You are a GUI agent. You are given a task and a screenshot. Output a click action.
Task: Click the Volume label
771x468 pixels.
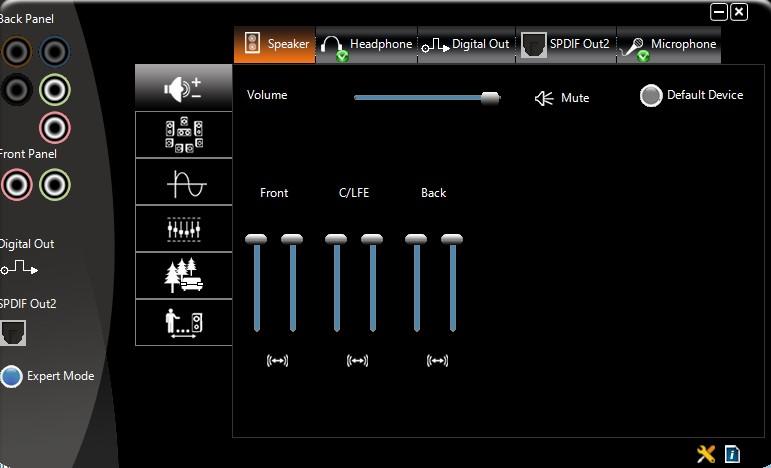click(267, 95)
